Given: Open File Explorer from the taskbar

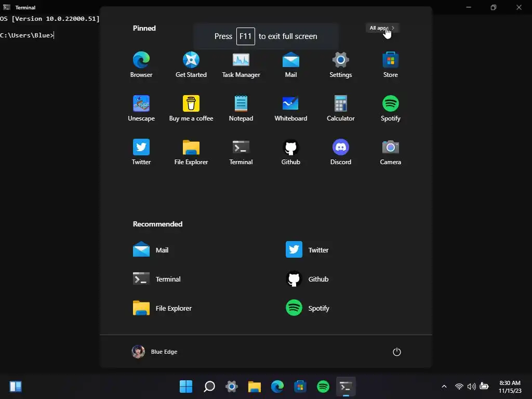Looking at the screenshot, I should 255,387.
